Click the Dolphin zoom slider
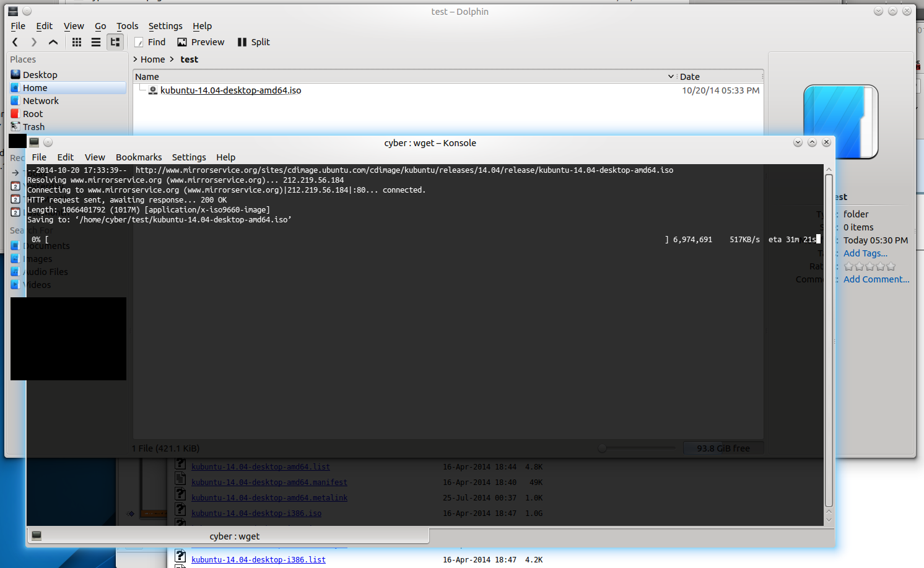Viewport: 924px width, 568px height. pyautogui.click(x=636, y=448)
